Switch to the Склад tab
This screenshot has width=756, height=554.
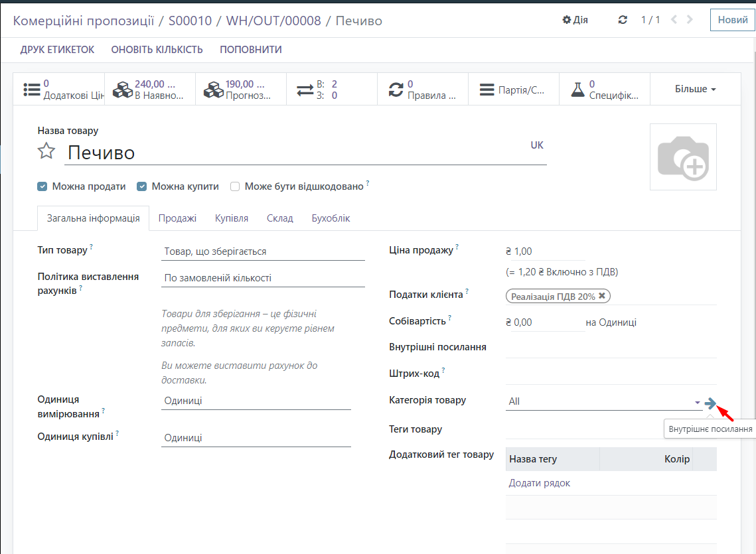(x=279, y=218)
